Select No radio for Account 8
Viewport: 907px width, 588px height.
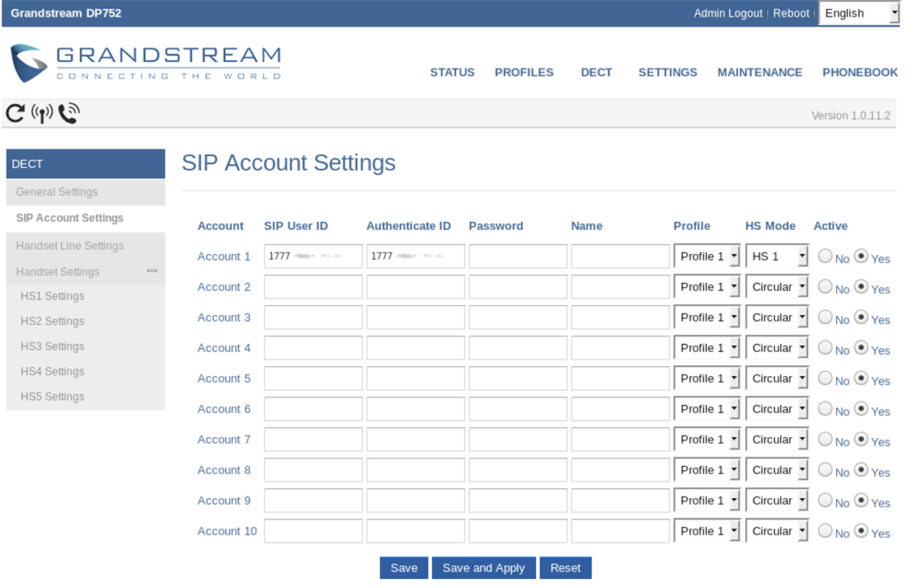pyautogui.click(x=825, y=470)
